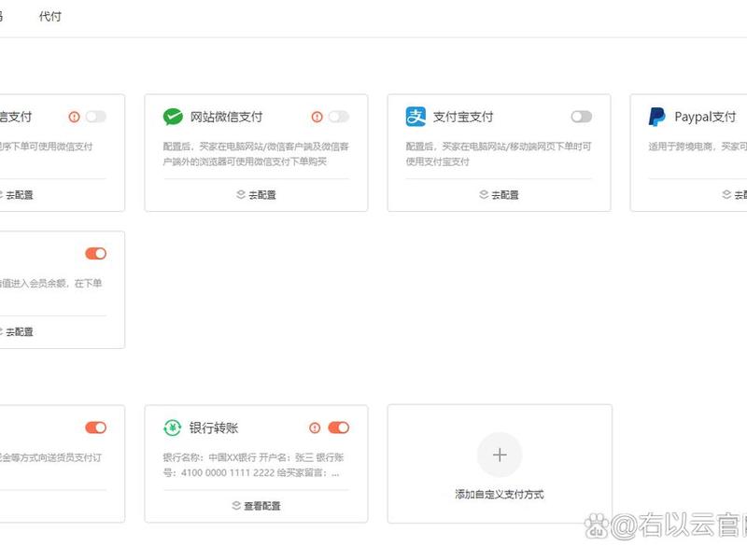Click the 网站微信支付 description text

[x=256, y=154]
